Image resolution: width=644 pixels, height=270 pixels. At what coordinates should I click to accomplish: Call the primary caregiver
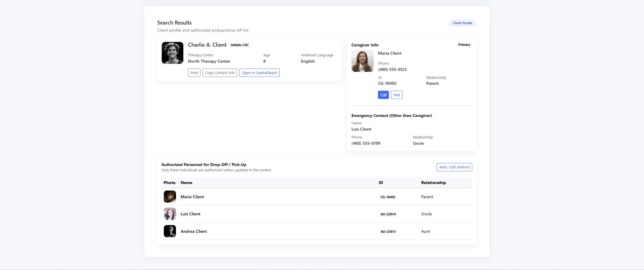(383, 95)
